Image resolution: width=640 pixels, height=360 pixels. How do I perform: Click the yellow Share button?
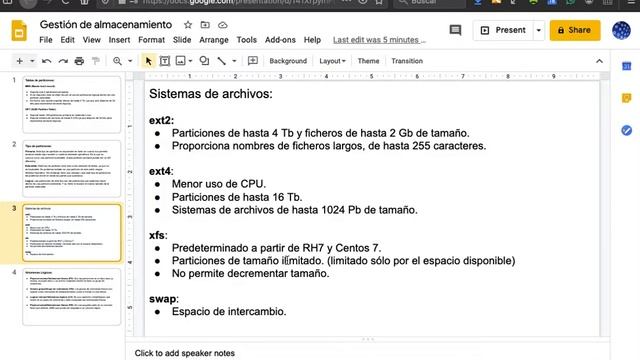(575, 30)
